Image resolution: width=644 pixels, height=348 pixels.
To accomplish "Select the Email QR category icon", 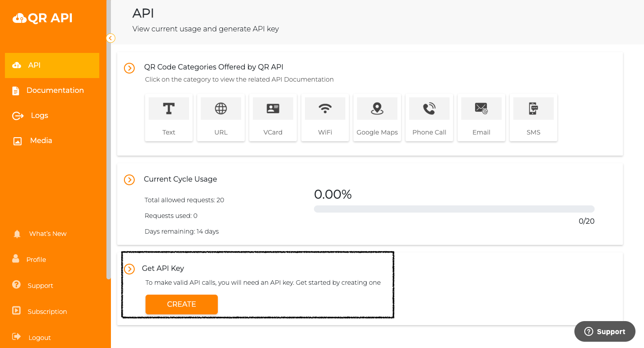I will point(481,108).
